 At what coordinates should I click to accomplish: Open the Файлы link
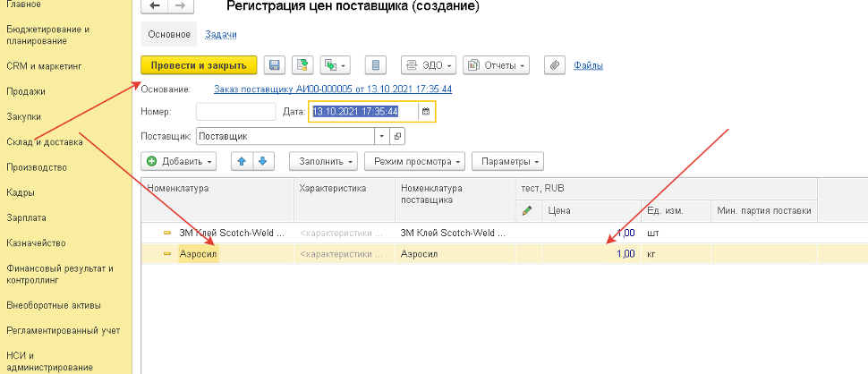coord(588,65)
